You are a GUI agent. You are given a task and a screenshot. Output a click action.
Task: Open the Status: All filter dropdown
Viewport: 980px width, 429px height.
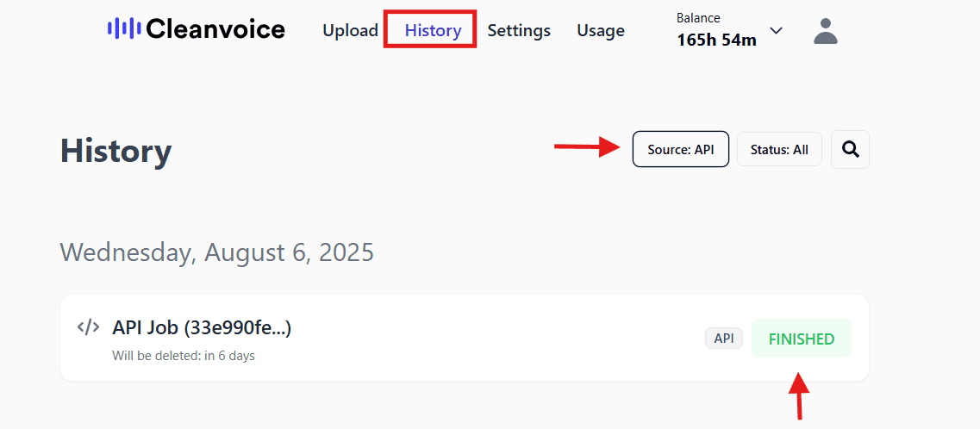coord(779,149)
